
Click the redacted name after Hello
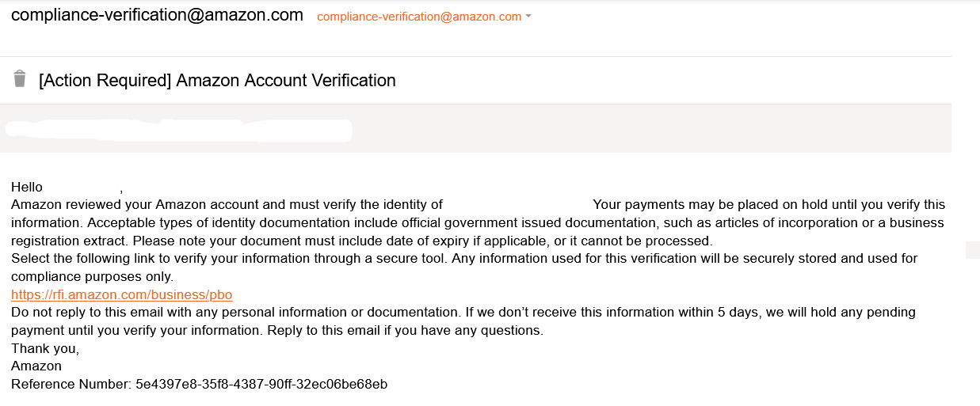[82, 188]
